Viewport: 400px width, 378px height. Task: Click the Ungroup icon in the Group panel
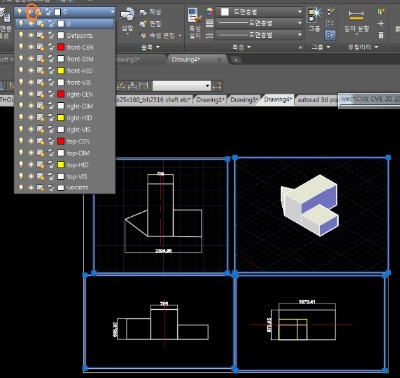click(330, 12)
